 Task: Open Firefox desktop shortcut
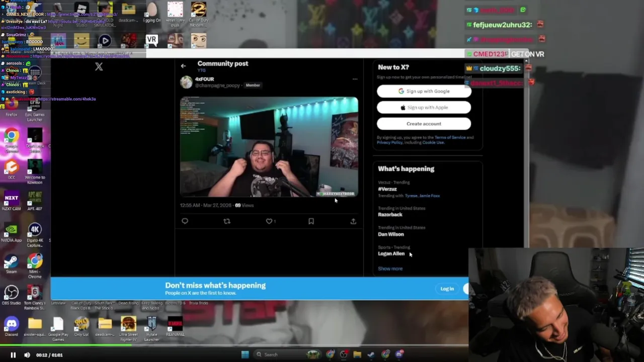tap(11, 108)
